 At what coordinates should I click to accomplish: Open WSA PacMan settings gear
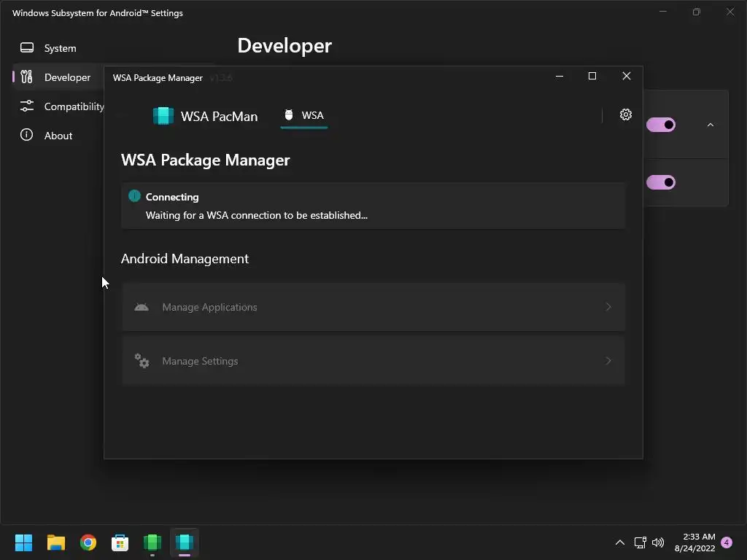pos(625,114)
